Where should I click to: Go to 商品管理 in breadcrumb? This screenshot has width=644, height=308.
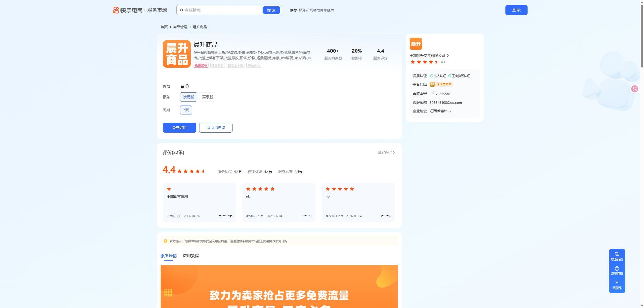point(180,27)
